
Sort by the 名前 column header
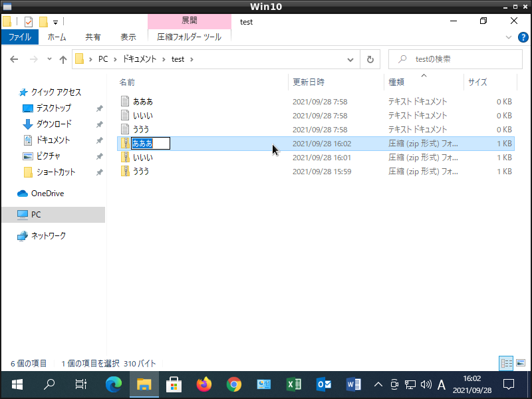click(202, 82)
